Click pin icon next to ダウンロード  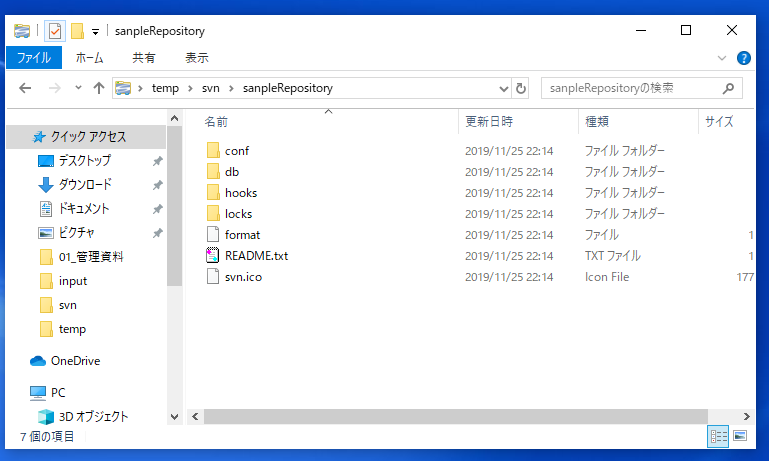click(x=157, y=185)
